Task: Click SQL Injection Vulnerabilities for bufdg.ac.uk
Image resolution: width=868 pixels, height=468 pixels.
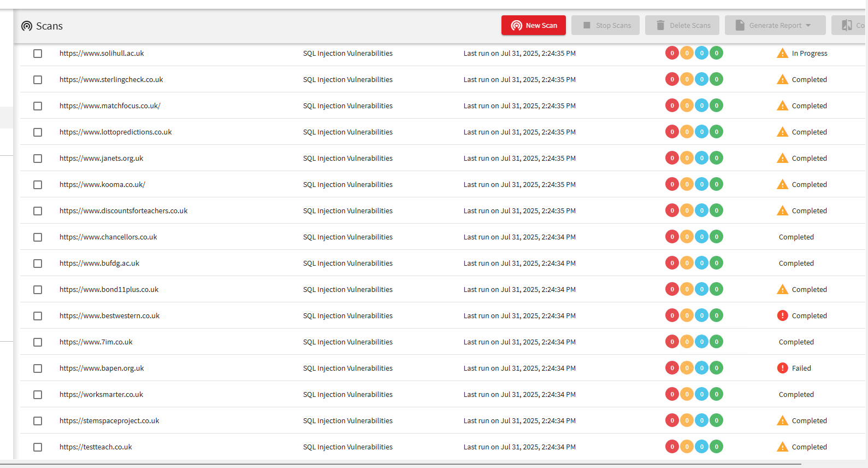Action: pos(347,263)
